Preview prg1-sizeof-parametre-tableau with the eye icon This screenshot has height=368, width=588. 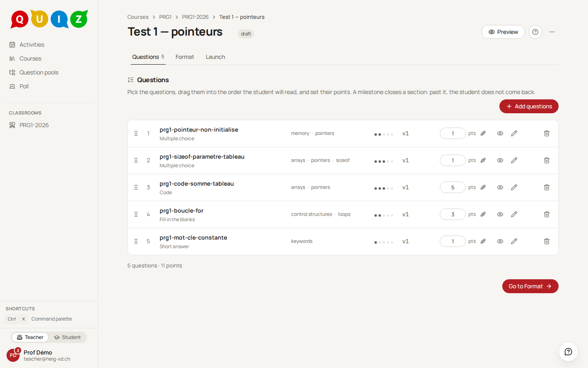(500, 160)
